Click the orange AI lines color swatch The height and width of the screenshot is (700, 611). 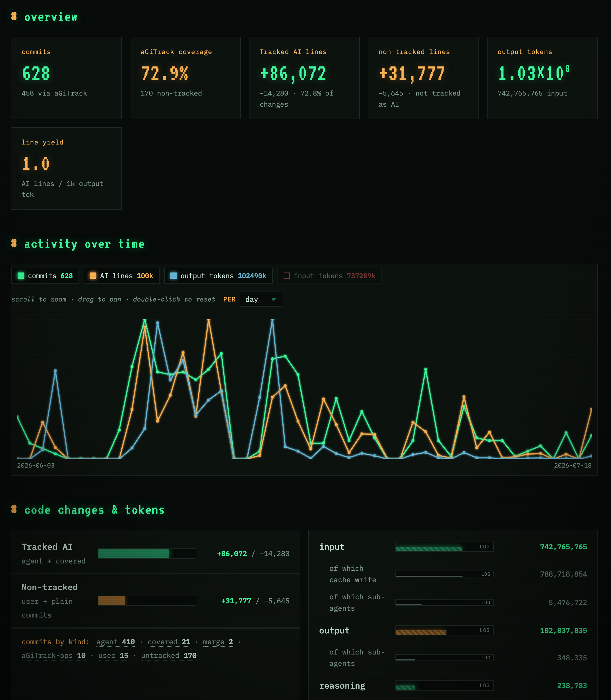pos(93,276)
